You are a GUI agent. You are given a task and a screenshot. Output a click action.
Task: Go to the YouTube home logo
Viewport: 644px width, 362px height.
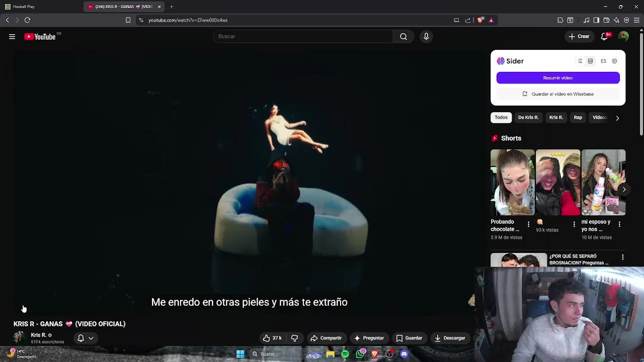[40, 37]
